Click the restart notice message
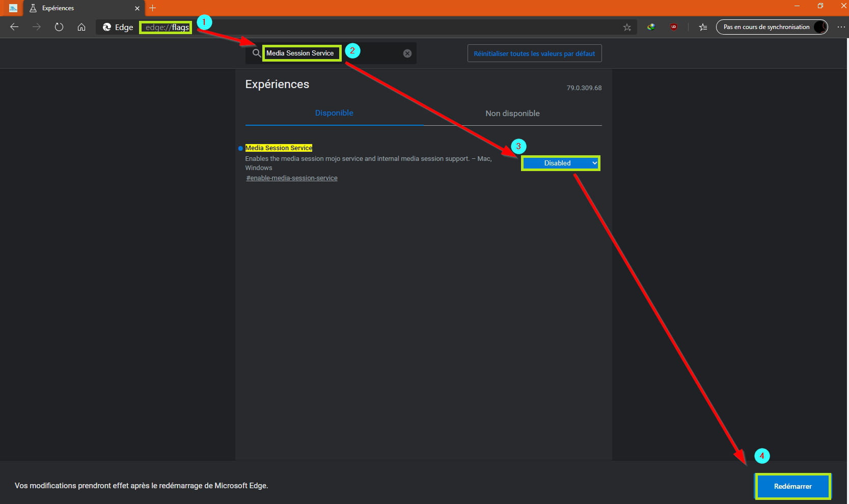 pyautogui.click(x=141, y=486)
